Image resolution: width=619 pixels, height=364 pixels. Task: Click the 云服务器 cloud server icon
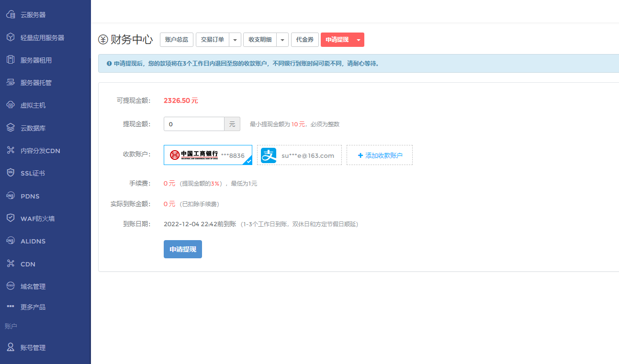pos(10,15)
